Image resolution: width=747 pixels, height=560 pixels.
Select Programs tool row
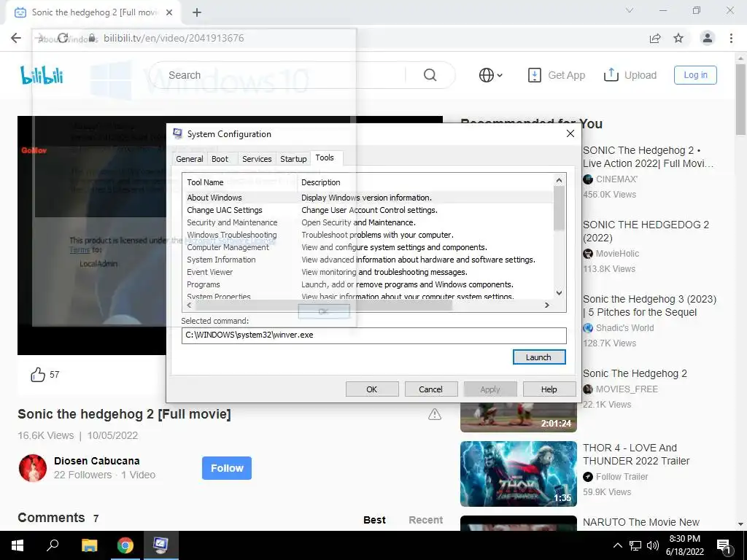pyautogui.click(x=368, y=284)
